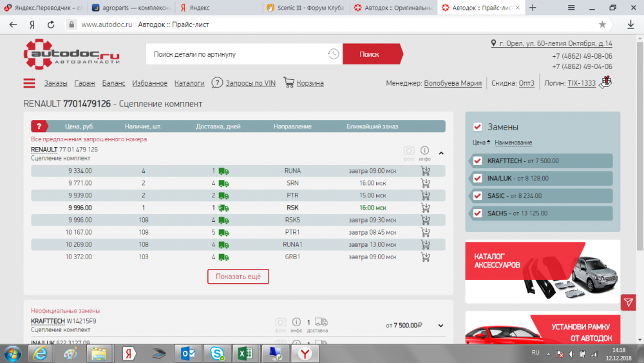The width and height of the screenshot is (644, 363).
Task: Click the gift icon next to login
Action: [x=606, y=82]
